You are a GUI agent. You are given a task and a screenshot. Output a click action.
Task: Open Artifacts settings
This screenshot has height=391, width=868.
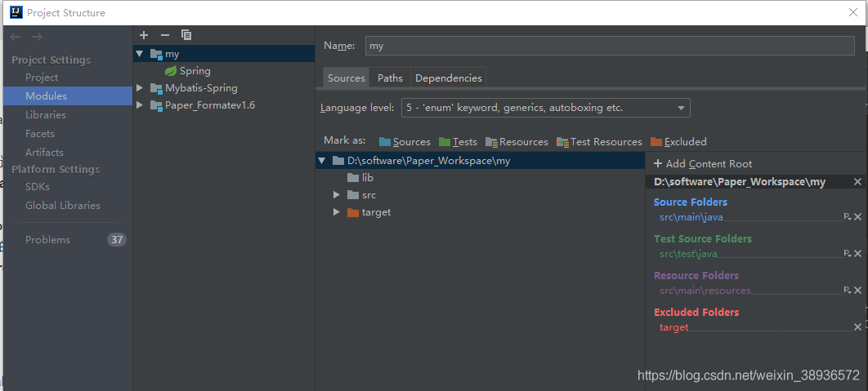(44, 152)
